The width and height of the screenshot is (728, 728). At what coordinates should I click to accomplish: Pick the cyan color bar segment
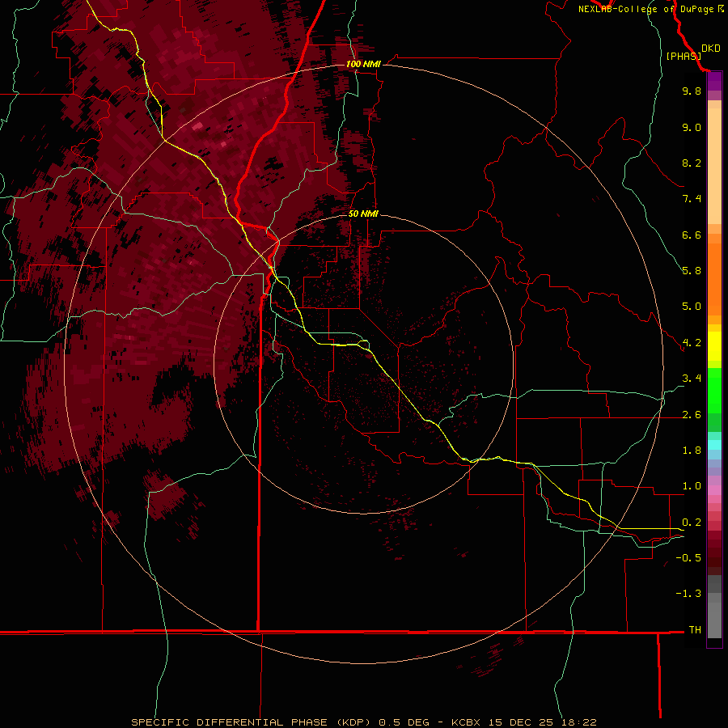(714, 445)
